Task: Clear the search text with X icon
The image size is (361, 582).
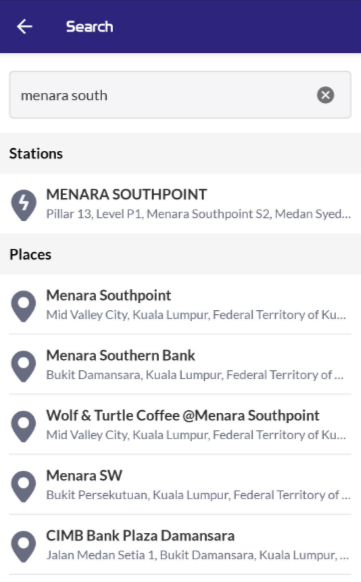Action: (325, 95)
